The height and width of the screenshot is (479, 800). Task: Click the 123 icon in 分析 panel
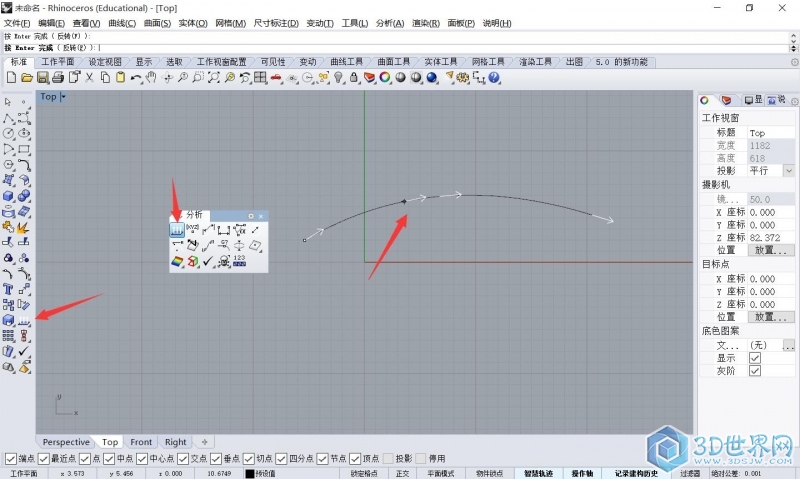[x=239, y=262]
